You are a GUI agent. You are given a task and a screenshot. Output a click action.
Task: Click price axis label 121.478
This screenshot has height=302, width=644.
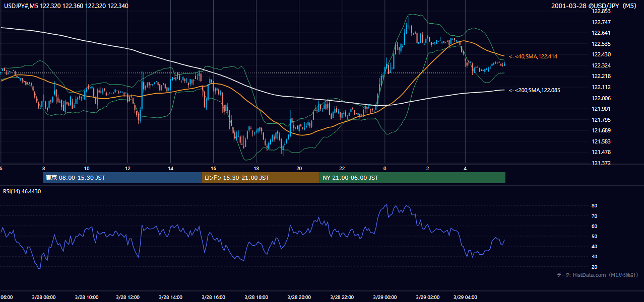(x=602, y=152)
